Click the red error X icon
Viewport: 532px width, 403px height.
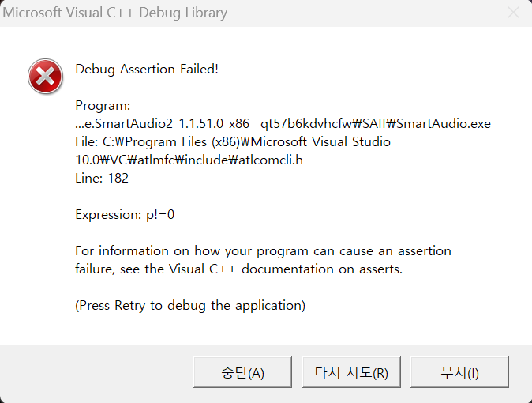pyautogui.click(x=45, y=76)
